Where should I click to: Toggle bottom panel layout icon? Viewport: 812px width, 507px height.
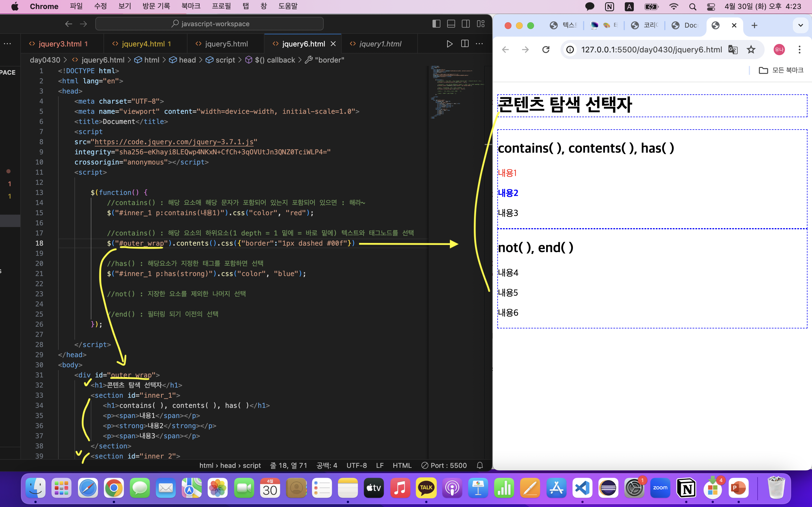(451, 24)
